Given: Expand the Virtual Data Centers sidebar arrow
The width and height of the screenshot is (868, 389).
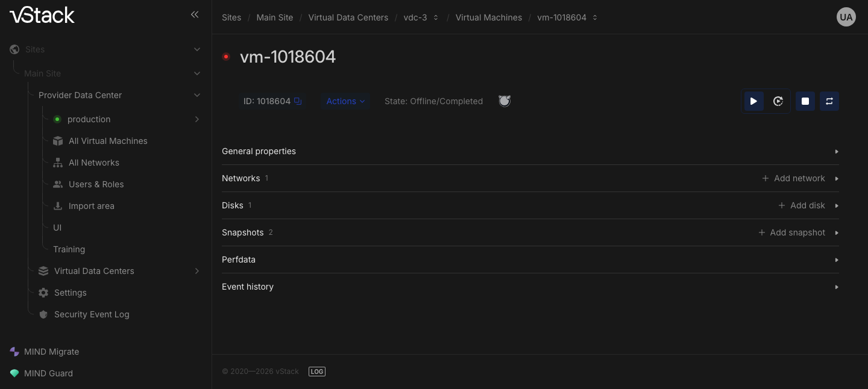Looking at the screenshot, I should tap(197, 271).
